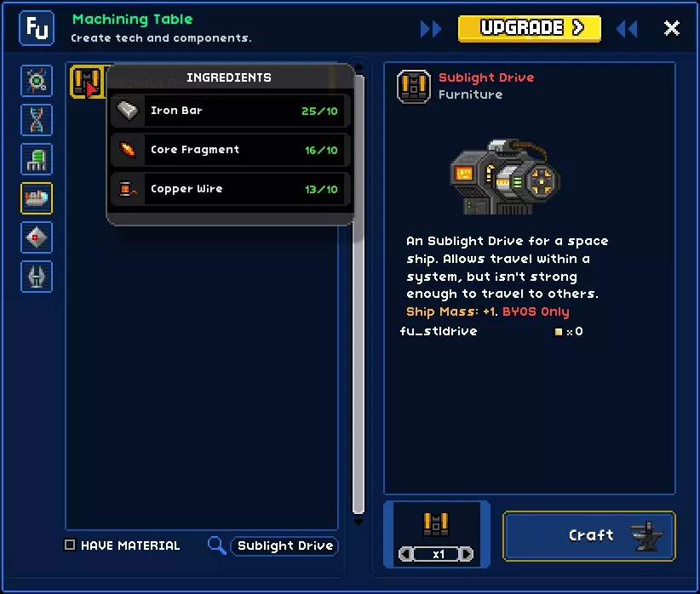Decrease the craft quantity with left arrow
700x594 pixels.
(x=405, y=554)
